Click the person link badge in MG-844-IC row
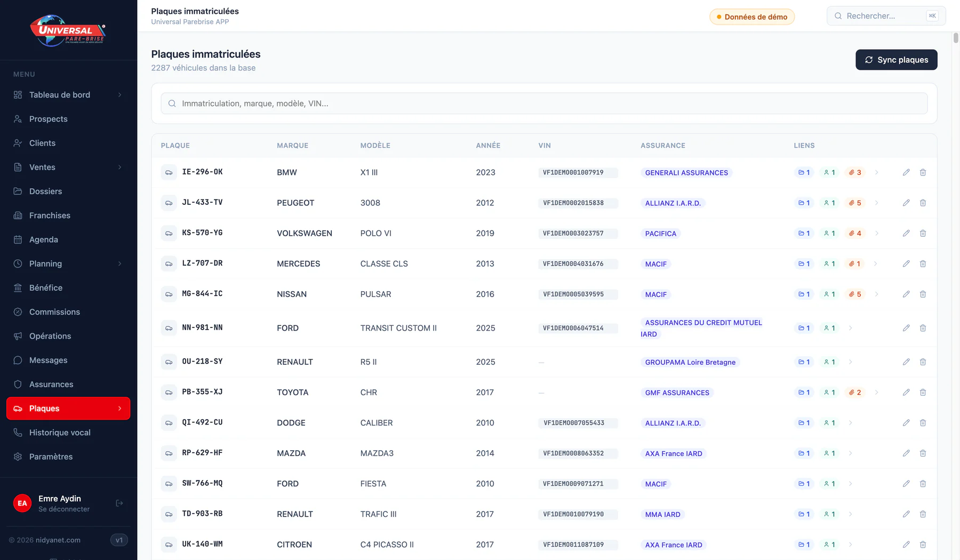960x560 pixels. [x=829, y=294]
